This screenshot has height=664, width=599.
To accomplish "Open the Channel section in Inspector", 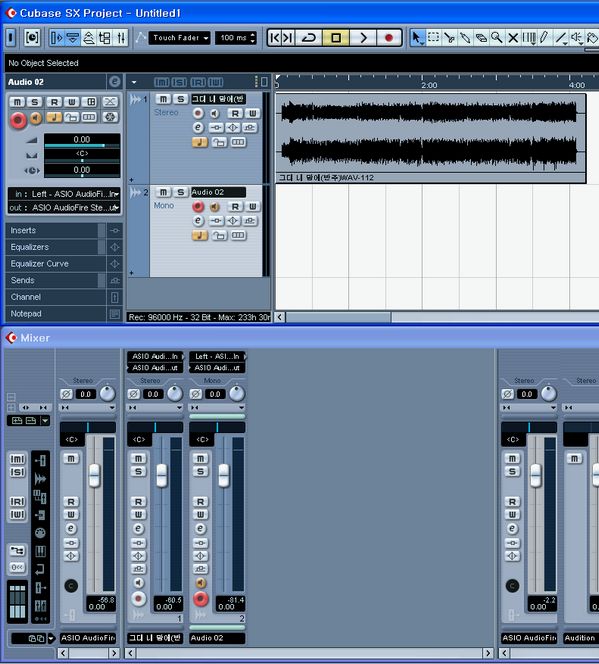I will point(55,297).
